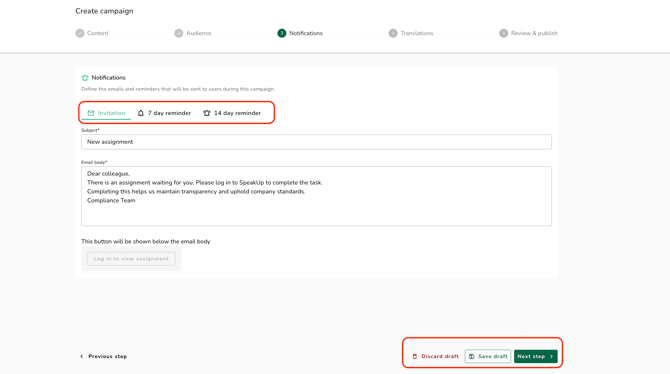Screen dimensions: 670x374
Task: Click the envelope icon on Invitation tab
Action: tap(91, 113)
